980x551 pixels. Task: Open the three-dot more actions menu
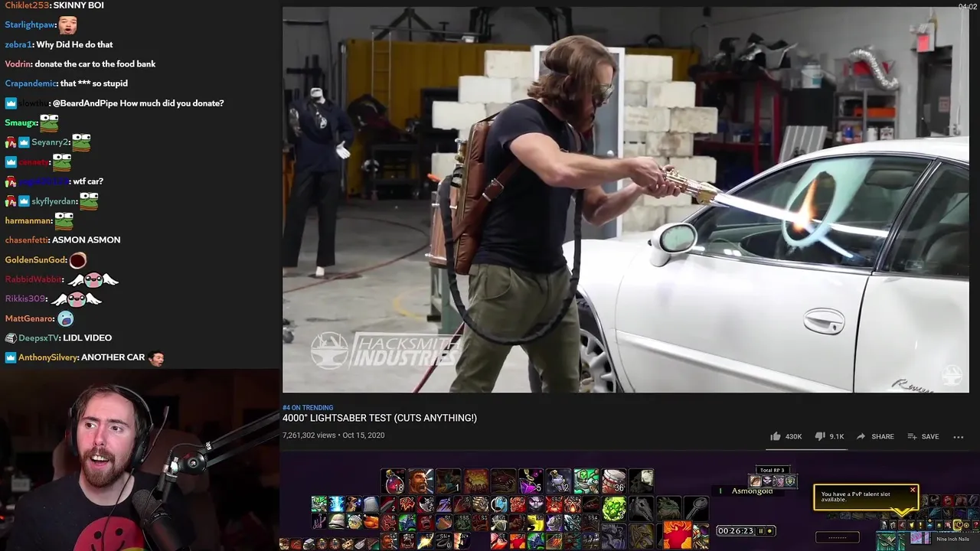[958, 436]
